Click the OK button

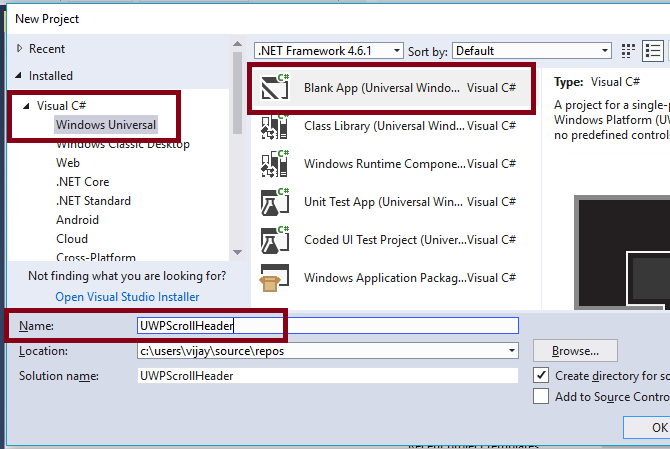(646, 427)
